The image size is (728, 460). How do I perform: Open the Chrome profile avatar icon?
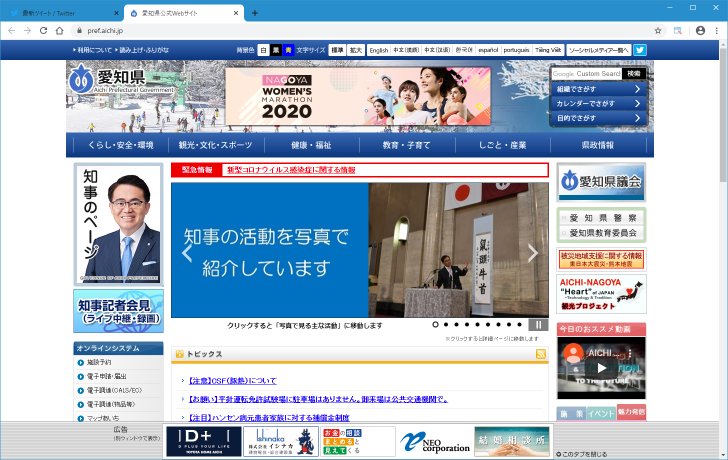pyautogui.click(x=701, y=31)
